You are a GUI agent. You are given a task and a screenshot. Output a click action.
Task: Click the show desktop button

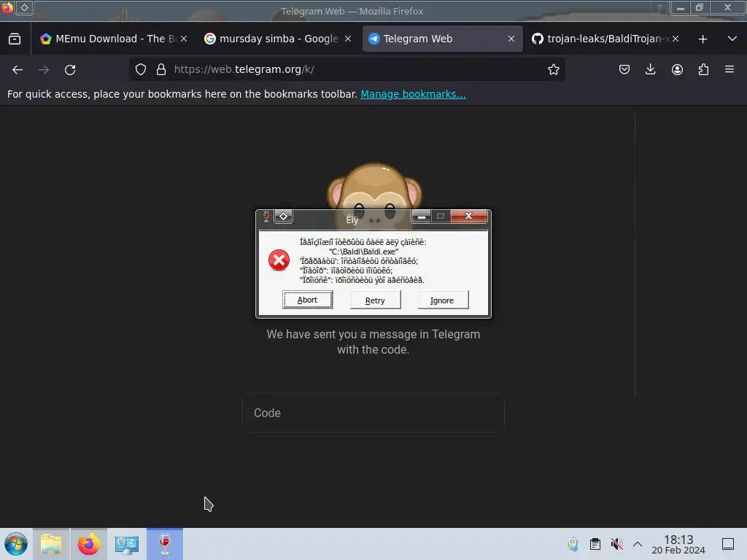[x=728, y=544]
